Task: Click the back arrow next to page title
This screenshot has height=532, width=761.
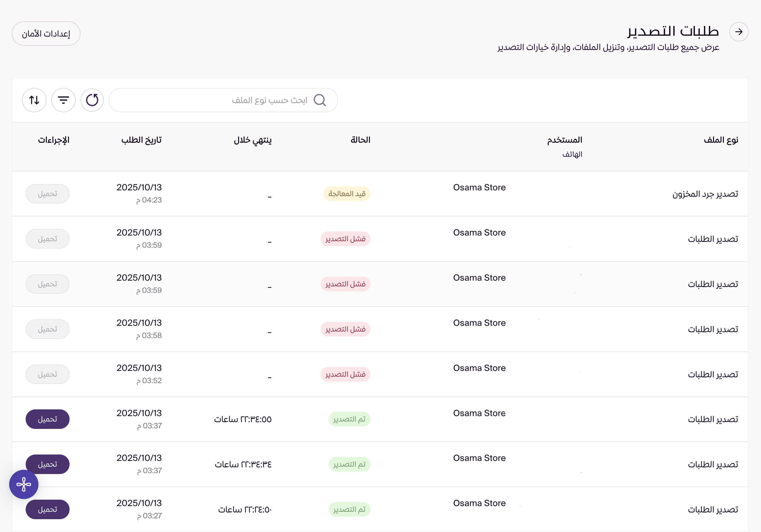Action: pos(738,32)
